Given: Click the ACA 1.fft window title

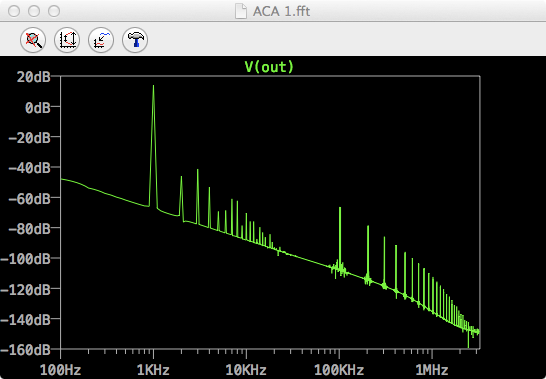Looking at the screenshot, I should [x=281, y=11].
